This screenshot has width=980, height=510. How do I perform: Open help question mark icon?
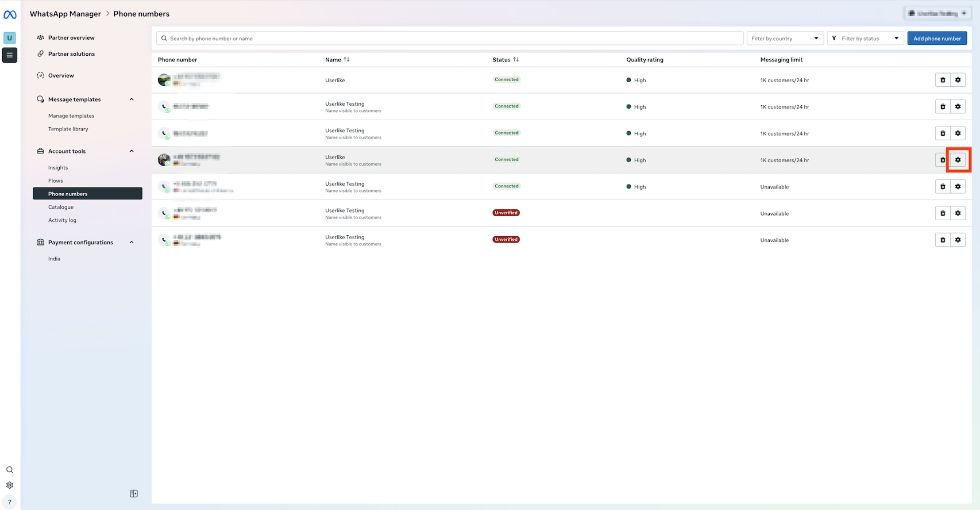point(10,502)
